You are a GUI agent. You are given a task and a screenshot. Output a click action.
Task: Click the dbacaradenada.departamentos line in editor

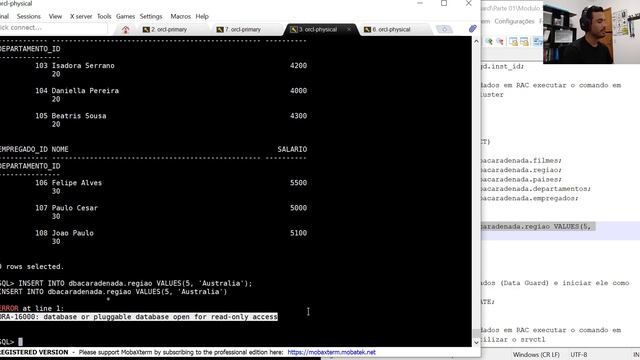tap(536, 189)
